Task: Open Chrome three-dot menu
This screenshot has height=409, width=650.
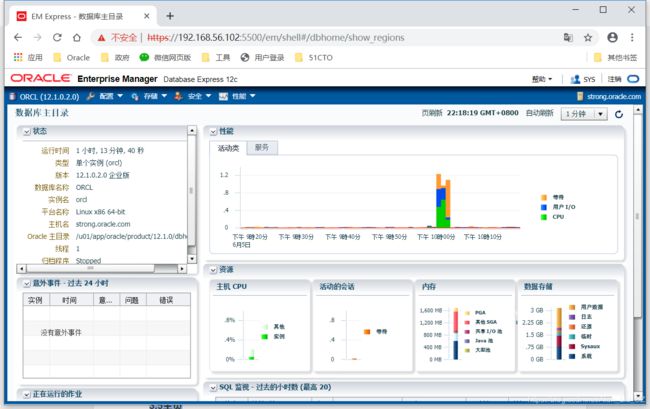Action: [x=632, y=37]
